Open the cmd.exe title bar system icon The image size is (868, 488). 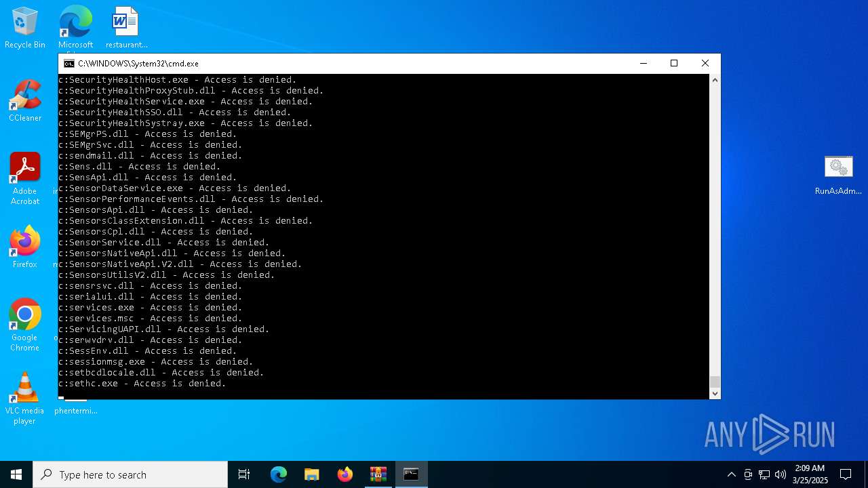pyautogui.click(x=69, y=63)
